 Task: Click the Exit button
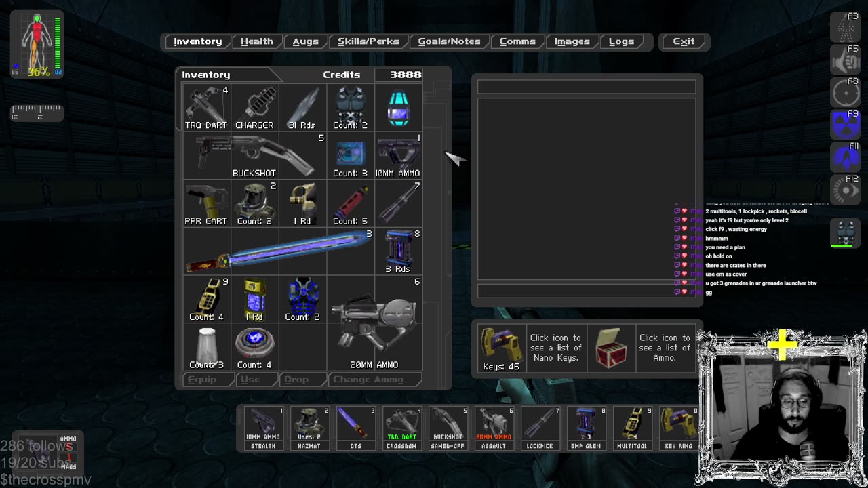click(x=684, y=41)
